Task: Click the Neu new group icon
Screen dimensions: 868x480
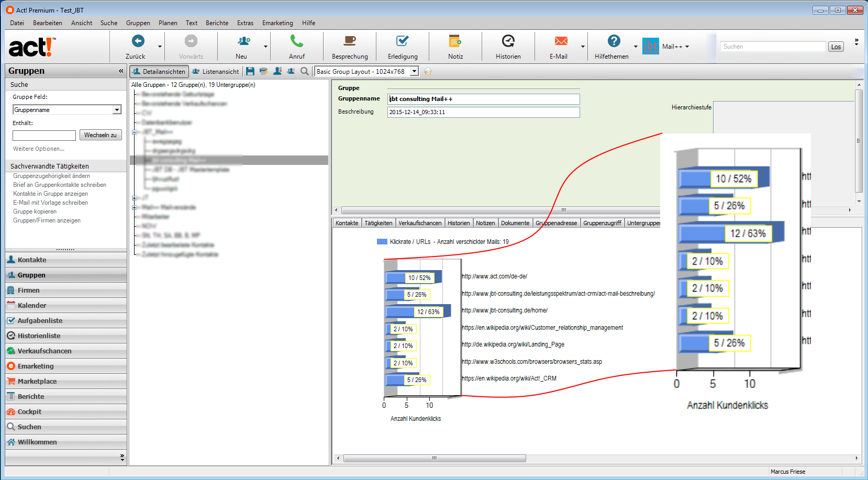Action: 243,41
